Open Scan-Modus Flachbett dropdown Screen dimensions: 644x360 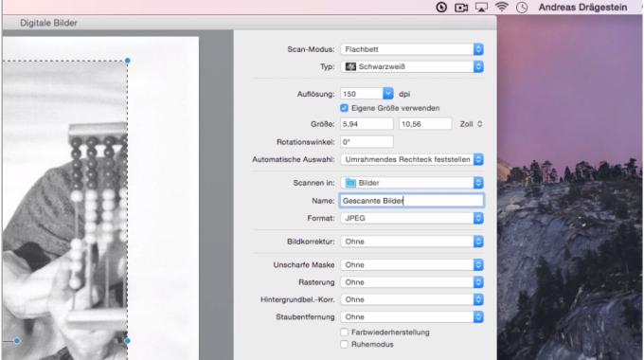[x=412, y=49]
